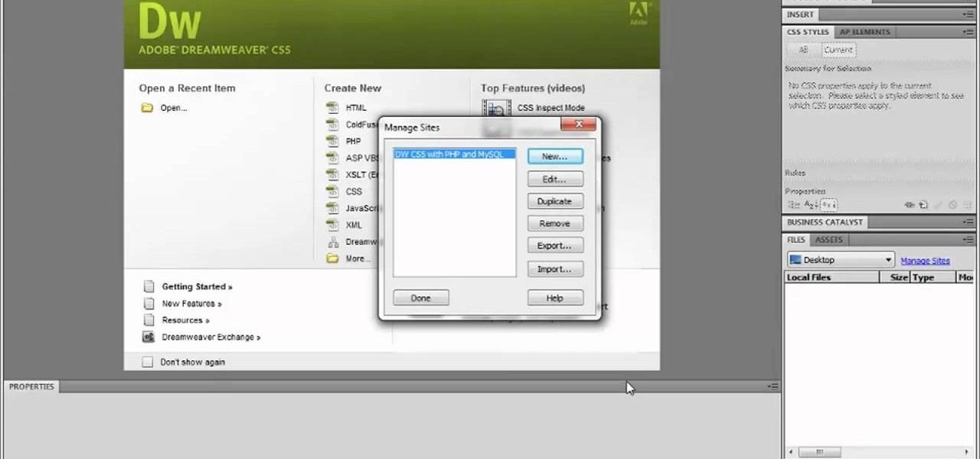Switch to the Assets tab
980x459 pixels.
(828, 240)
